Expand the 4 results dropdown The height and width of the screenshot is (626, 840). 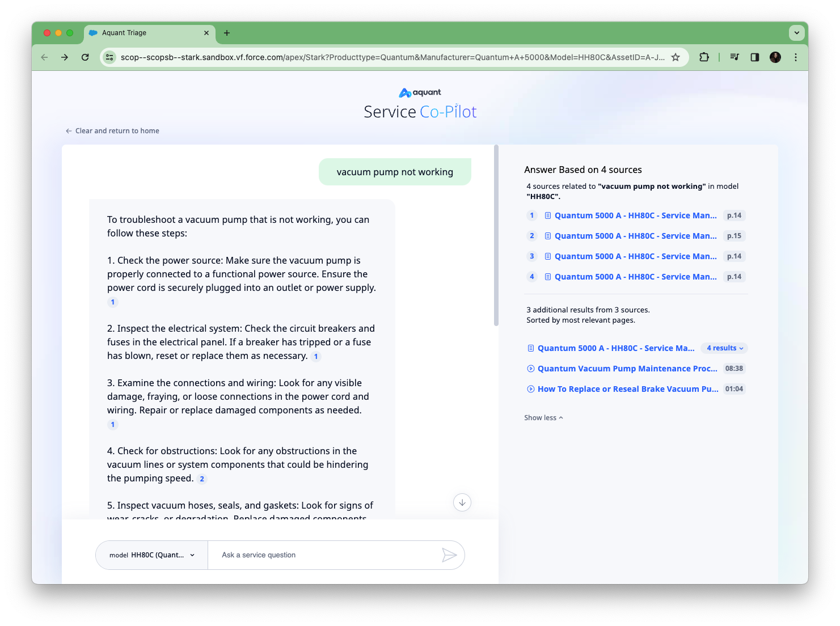pyautogui.click(x=724, y=348)
